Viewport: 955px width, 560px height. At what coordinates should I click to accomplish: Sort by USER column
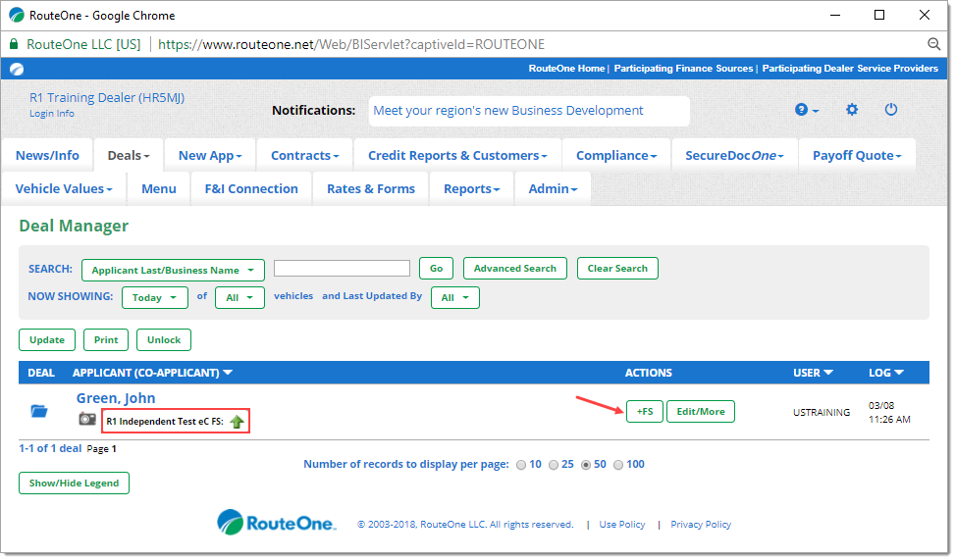click(x=813, y=373)
